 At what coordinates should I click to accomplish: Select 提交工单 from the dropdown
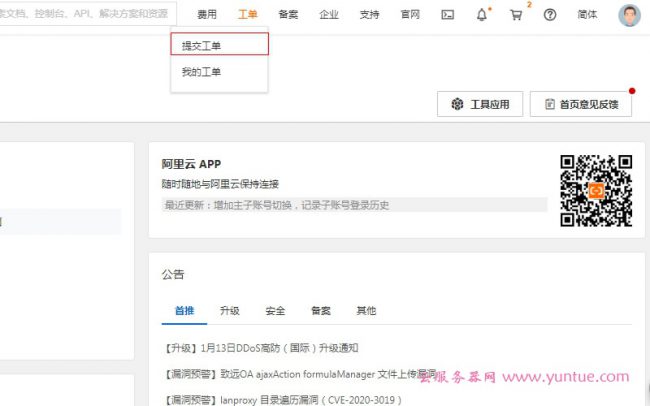(202, 45)
